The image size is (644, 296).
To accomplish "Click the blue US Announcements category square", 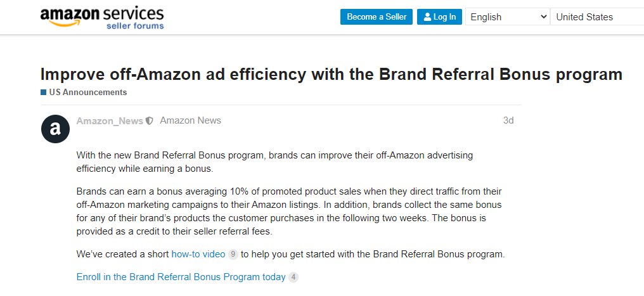I will point(43,93).
